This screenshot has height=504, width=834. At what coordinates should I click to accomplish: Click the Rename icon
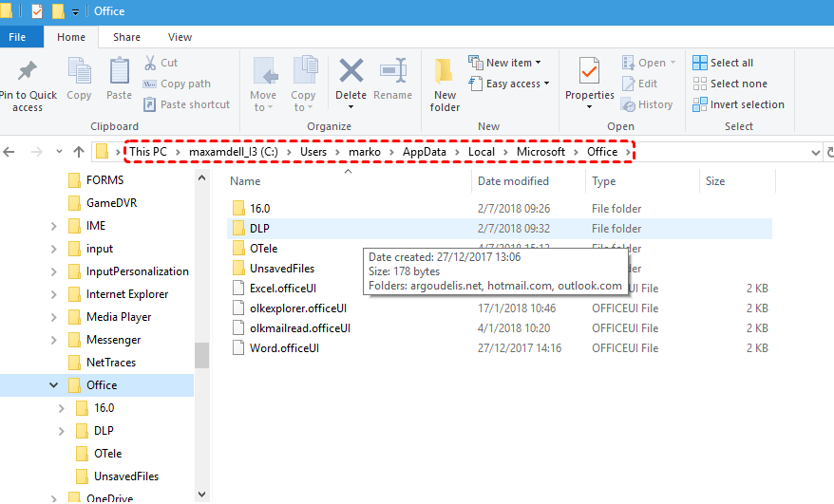point(392,72)
